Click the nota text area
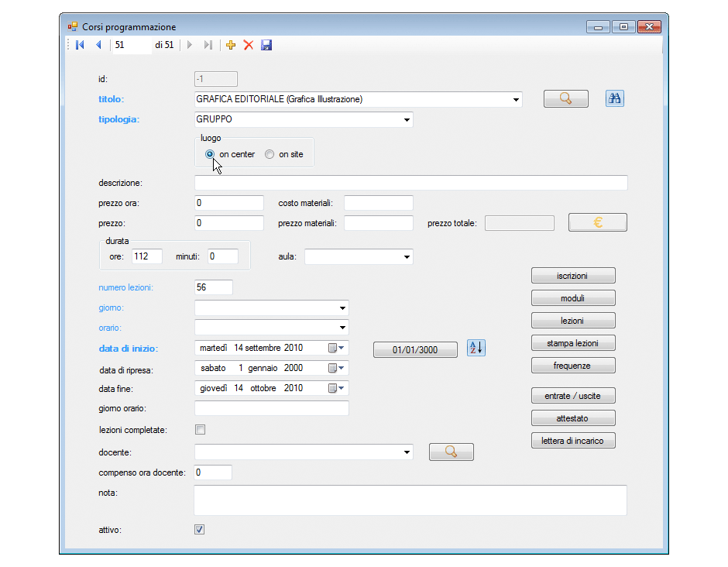 410,500
